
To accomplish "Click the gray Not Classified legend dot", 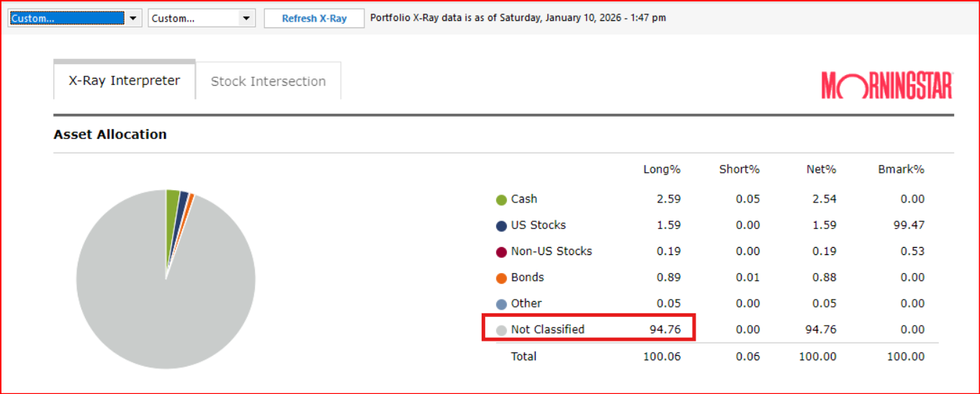I will point(501,330).
